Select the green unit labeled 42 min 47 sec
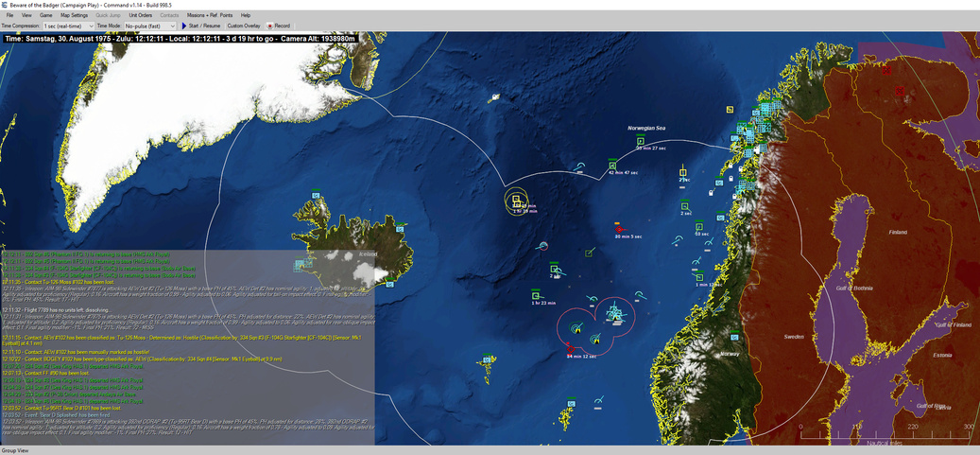The width and height of the screenshot is (980, 455). point(613,165)
